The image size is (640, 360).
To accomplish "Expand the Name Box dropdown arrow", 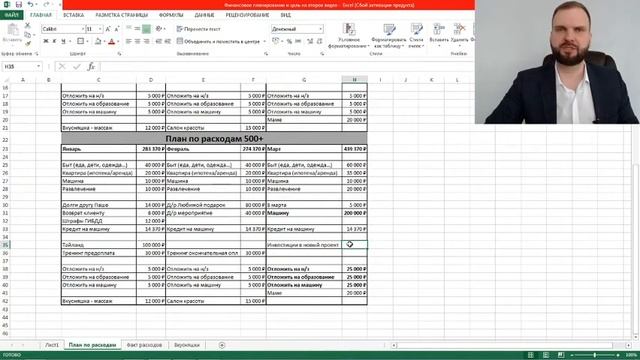I will coord(38,66).
